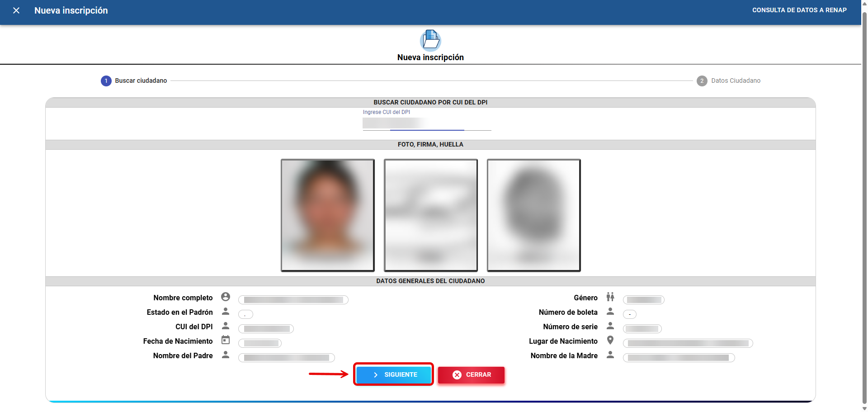The width and height of the screenshot is (868, 412).
Task: Click the Estado en el Padrón person icon
Action: click(x=226, y=311)
